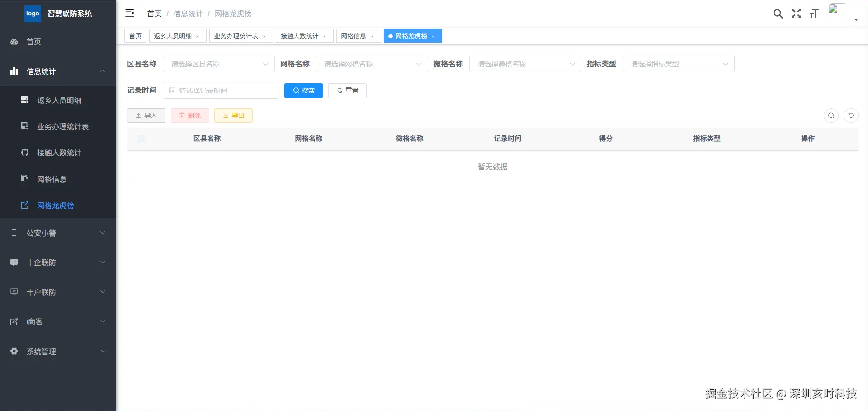Click the gear icon beside 系统管理

pyautogui.click(x=14, y=351)
